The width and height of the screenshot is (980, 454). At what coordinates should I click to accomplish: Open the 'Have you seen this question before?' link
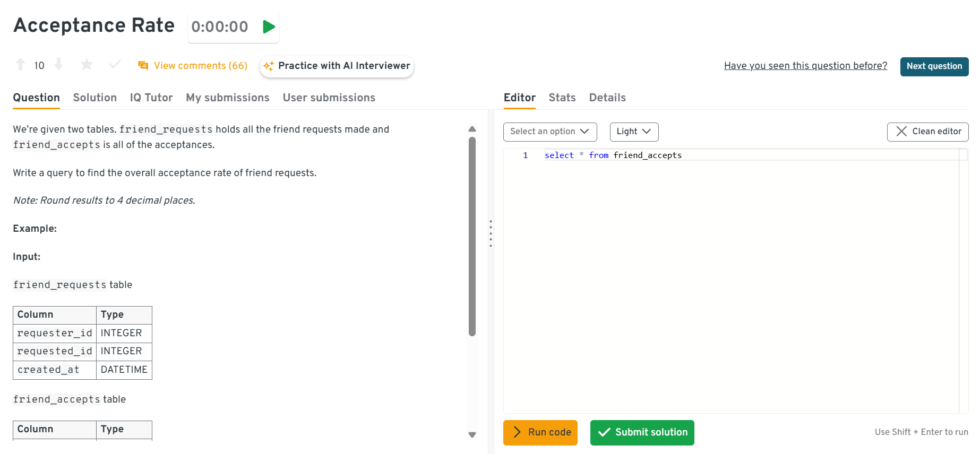click(805, 66)
